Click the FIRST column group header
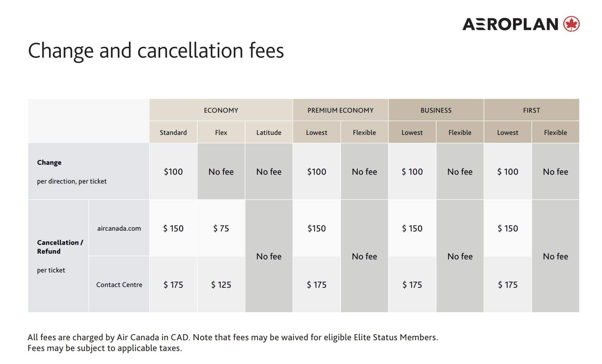602x364 pixels. [x=531, y=110]
